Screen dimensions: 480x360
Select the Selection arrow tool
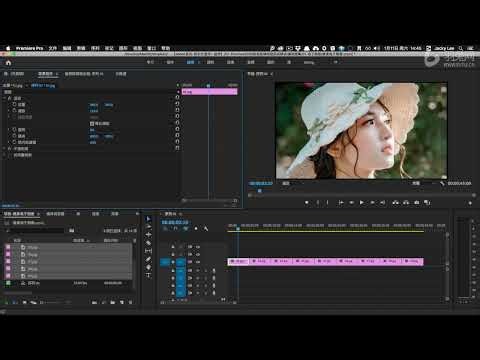[149, 219]
